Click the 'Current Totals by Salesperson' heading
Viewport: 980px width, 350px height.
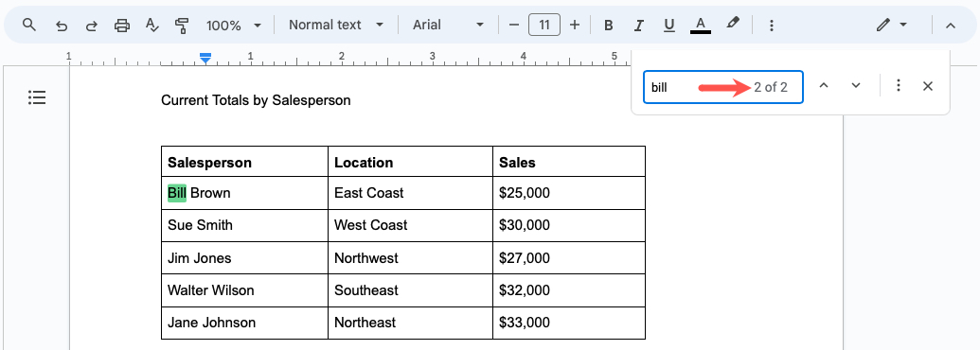point(256,100)
